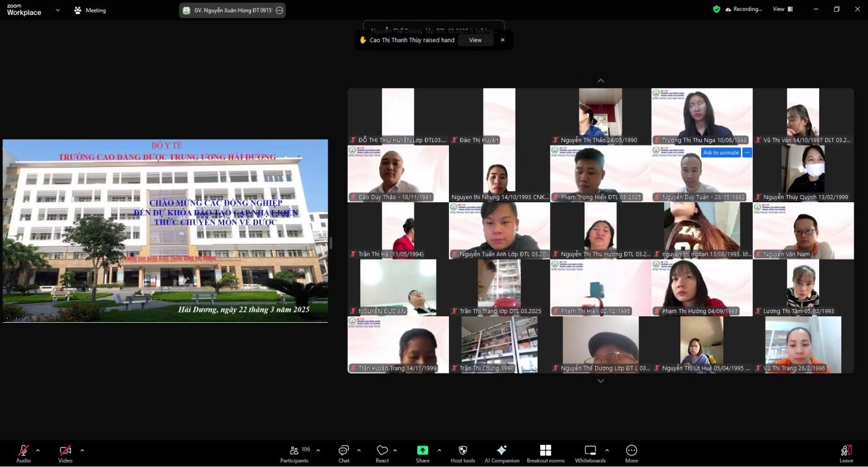The width and height of the screenshot is (868, 467).
Task: Click Ask to unmute on Nguyễn Duy Tuấn
Action: (x=721, y=153)
